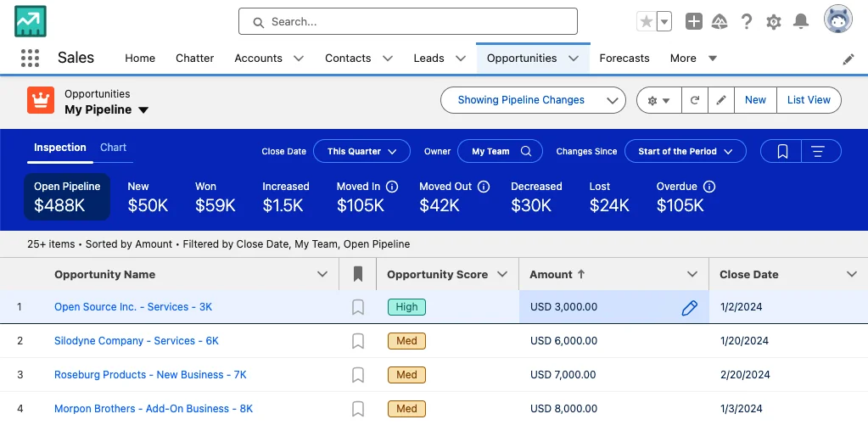The height and width of the screenshot is (425, 868).
Task: Select the Won $59K metric
Action: click(x=216, y=197)
